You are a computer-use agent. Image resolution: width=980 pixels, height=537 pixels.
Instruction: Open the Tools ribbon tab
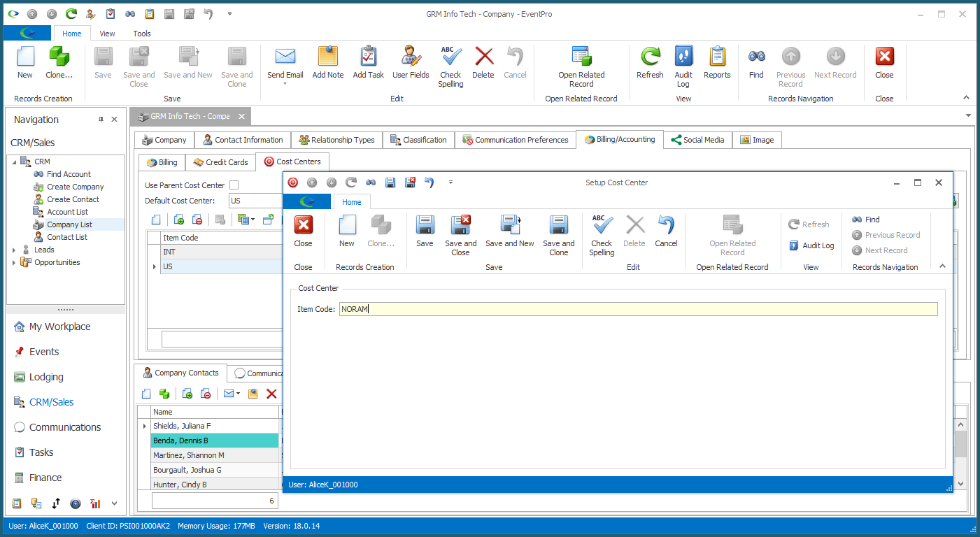[x=142, y=34]
